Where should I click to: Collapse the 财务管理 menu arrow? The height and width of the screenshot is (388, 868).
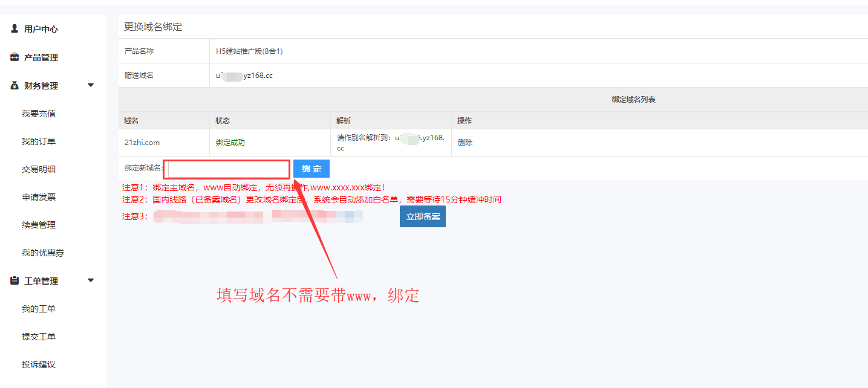91,85
